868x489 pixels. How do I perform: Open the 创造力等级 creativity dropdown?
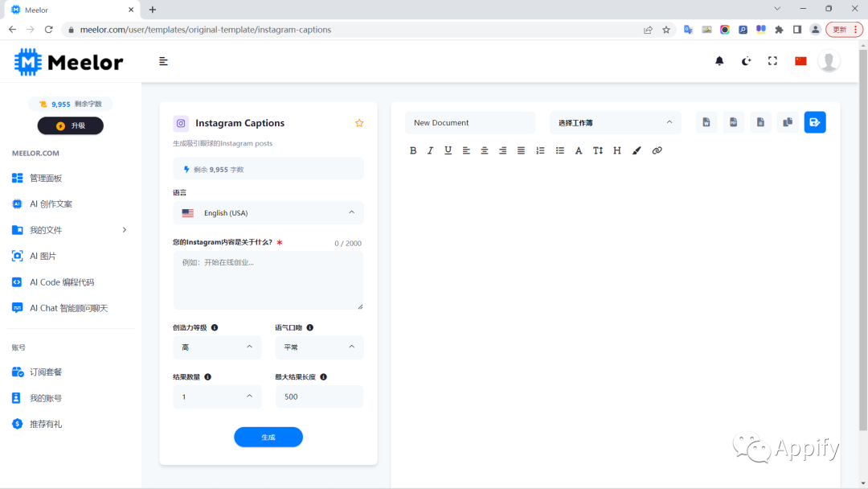[x=217, y=347]
